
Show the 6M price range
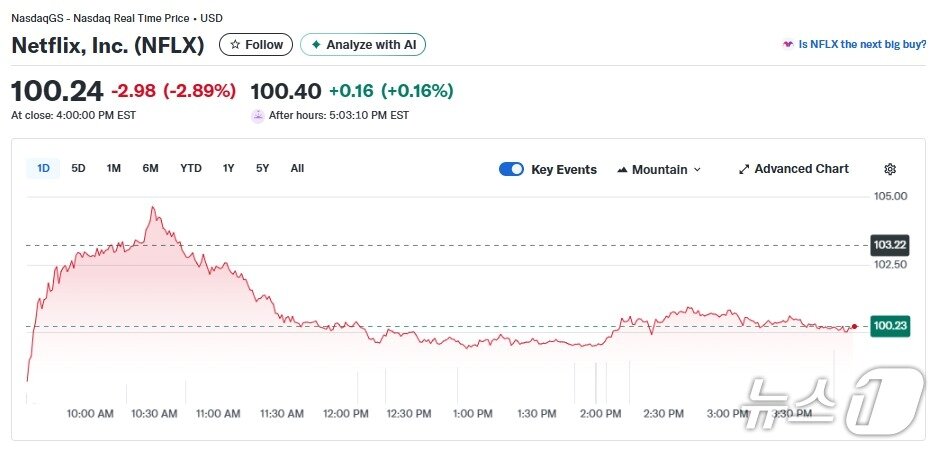[150, 169]
